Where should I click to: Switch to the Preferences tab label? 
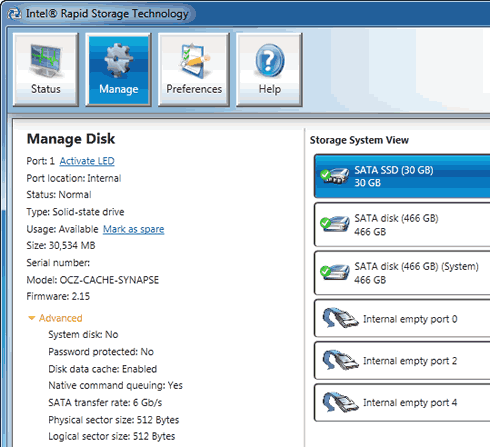(x=194, y=89)
